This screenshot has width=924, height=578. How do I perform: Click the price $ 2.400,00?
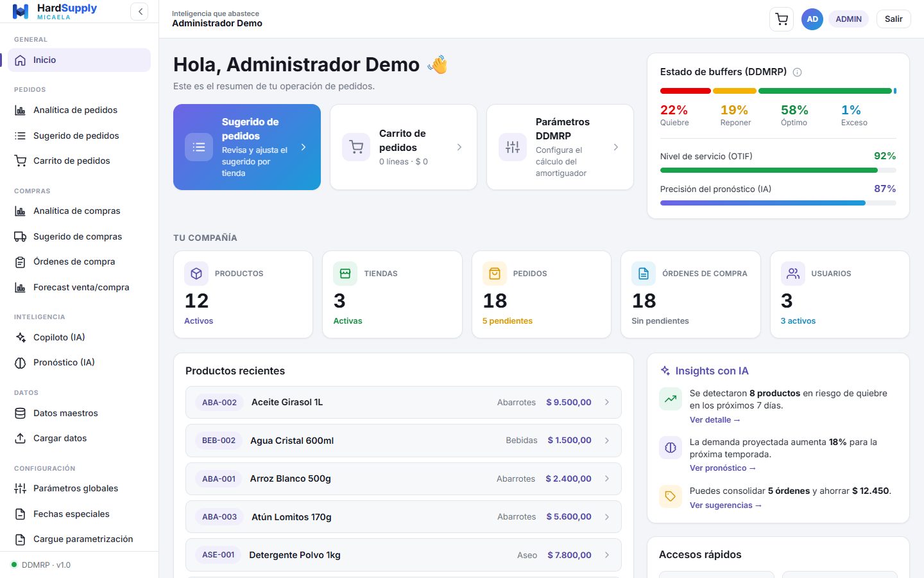tap(569, 478)
